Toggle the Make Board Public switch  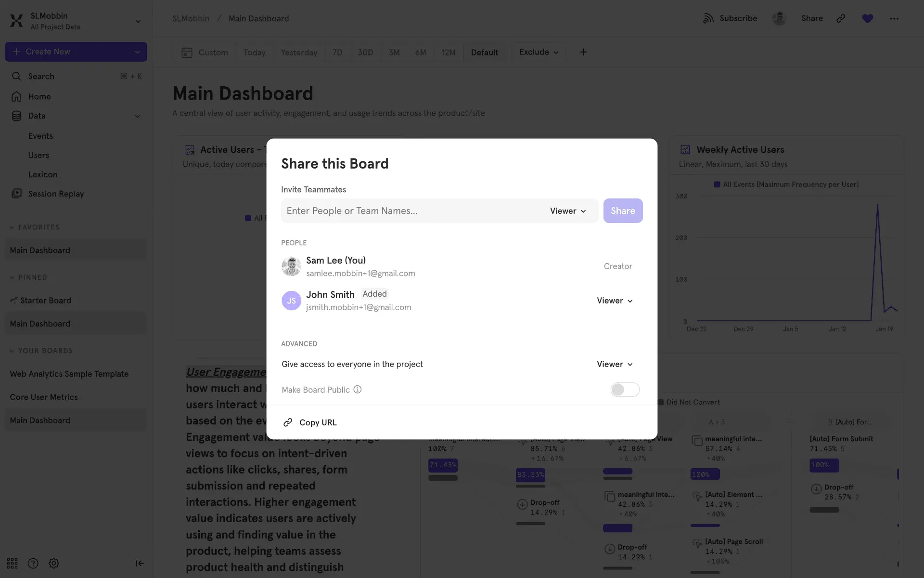pos(624,390)
